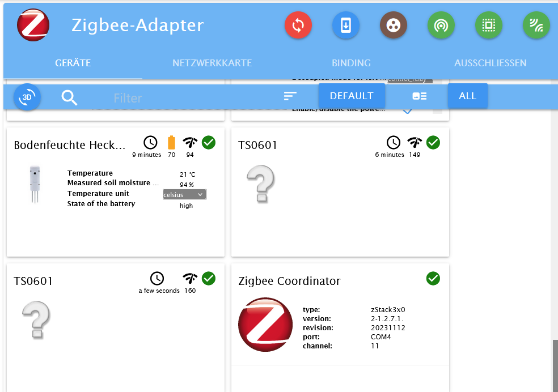Click the 94 % soil moisture value
Screen dimensions: 558x392
coord(187,185)
